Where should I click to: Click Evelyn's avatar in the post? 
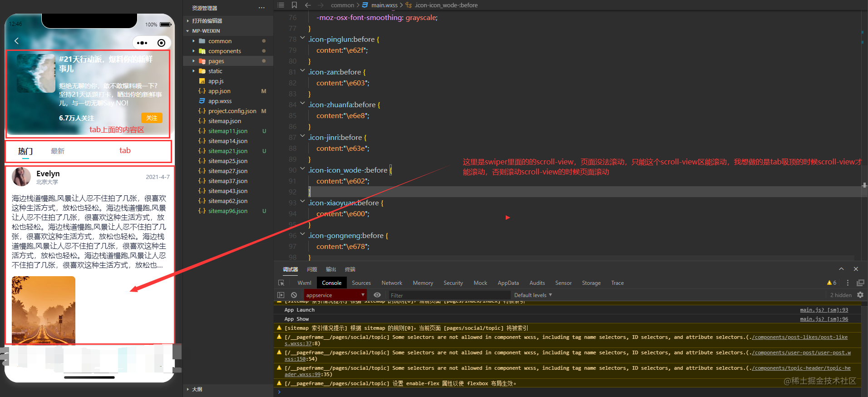(x=21, y=177)
